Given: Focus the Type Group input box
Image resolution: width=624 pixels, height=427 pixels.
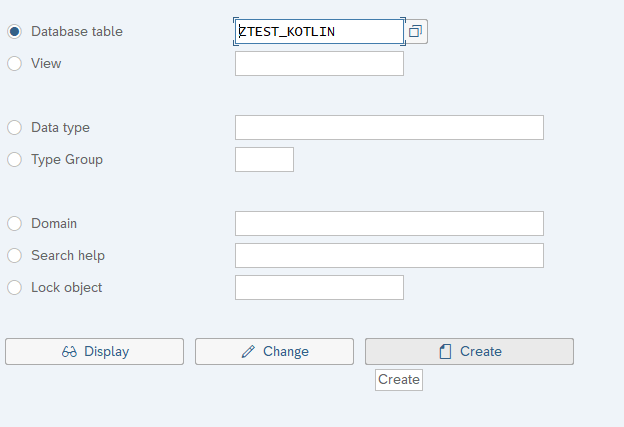Looking at the screenshot, I should coord(264,159).
